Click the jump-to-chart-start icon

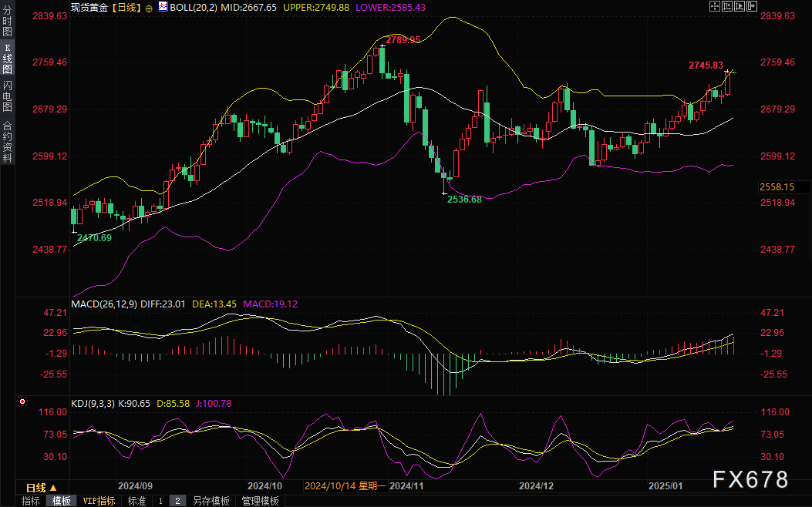point(726,6)
